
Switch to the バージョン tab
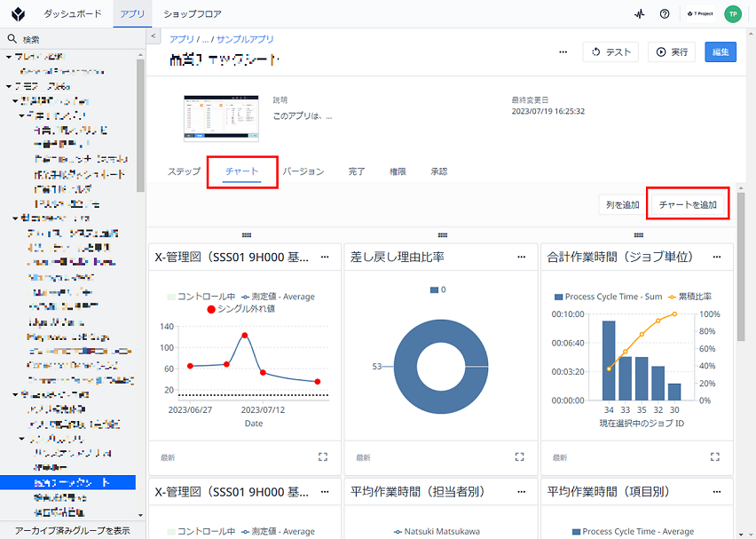coord(303,171)
